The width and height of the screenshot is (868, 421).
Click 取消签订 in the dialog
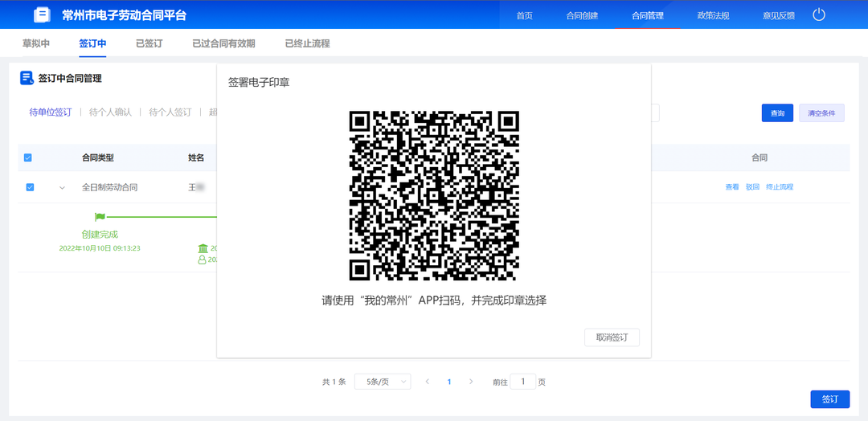(x=612, y=337)
